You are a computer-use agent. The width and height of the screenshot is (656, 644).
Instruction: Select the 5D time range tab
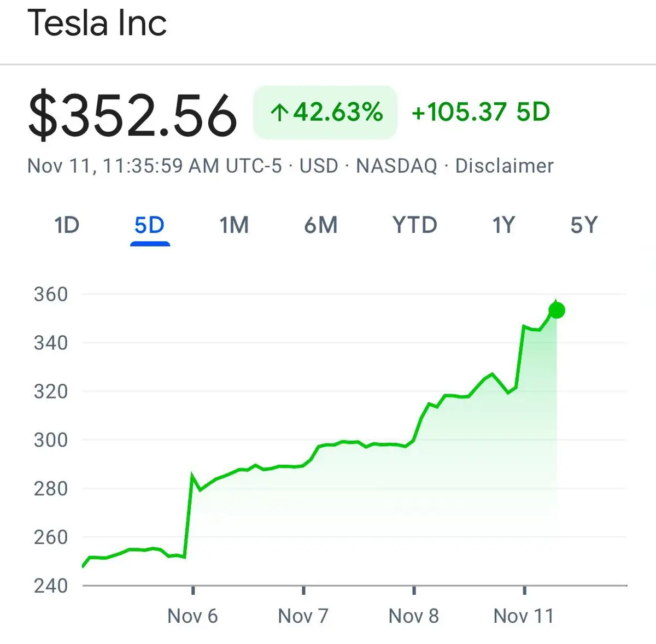coord(149,225)
